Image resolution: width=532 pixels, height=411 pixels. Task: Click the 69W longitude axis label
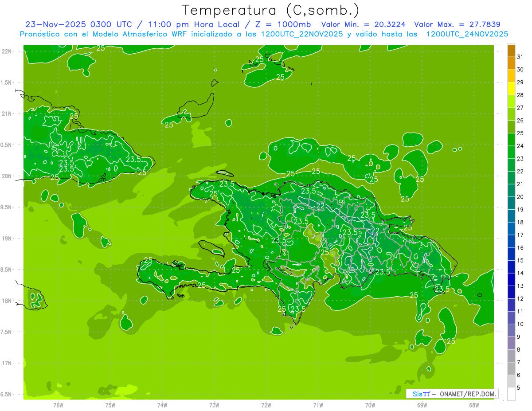(x=422, y=405)
